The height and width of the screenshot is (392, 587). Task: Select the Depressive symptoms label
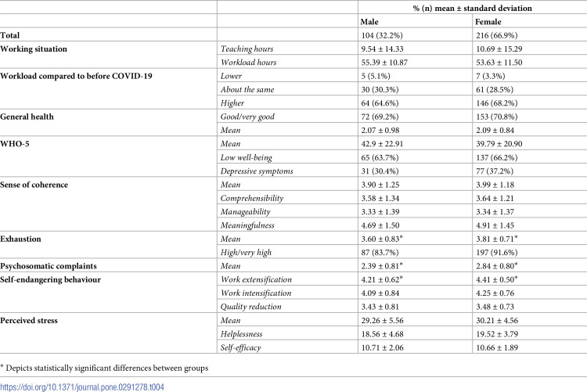tap(257, 171)
